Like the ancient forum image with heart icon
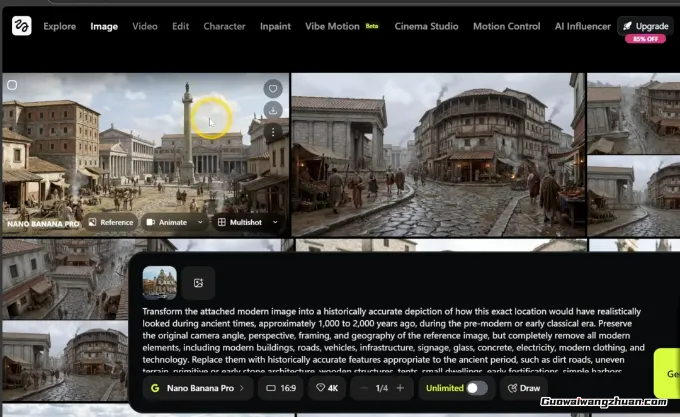 [x=273, y=89]
